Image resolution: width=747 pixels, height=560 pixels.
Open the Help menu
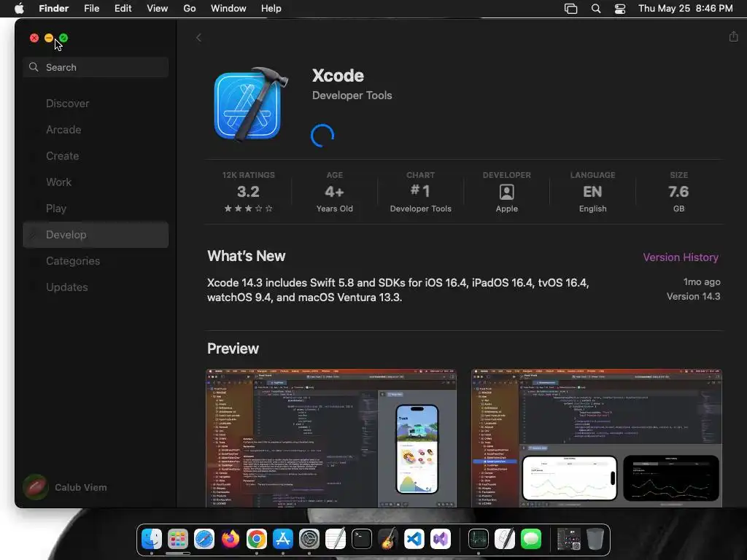click(271, 9)
